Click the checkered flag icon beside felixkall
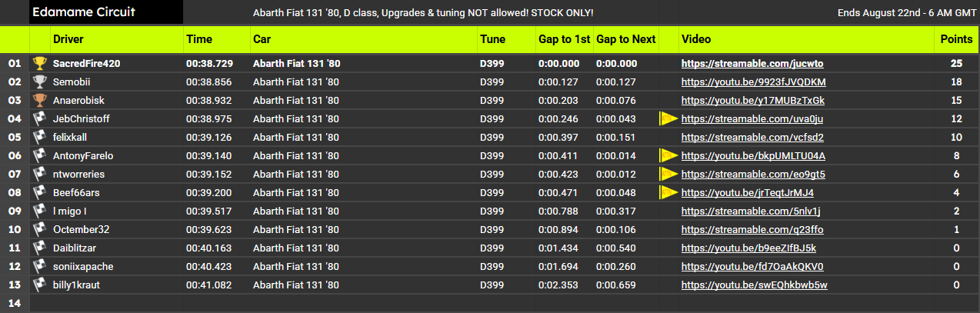980x313 pixels. point(39,137)
